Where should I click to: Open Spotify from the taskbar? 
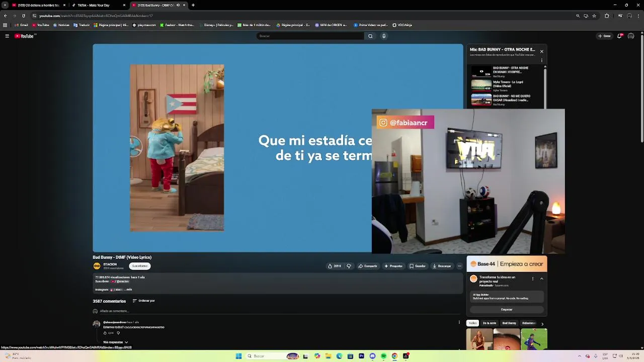tap(383, 356)
